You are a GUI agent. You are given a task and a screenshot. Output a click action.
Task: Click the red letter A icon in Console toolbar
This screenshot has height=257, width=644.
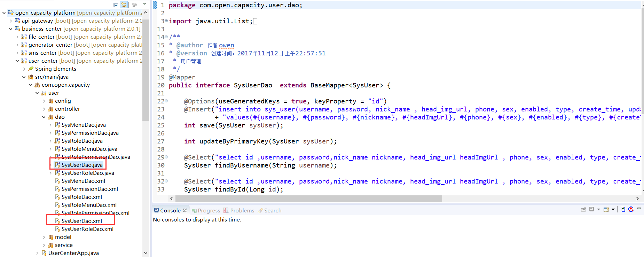click(631, 209)
